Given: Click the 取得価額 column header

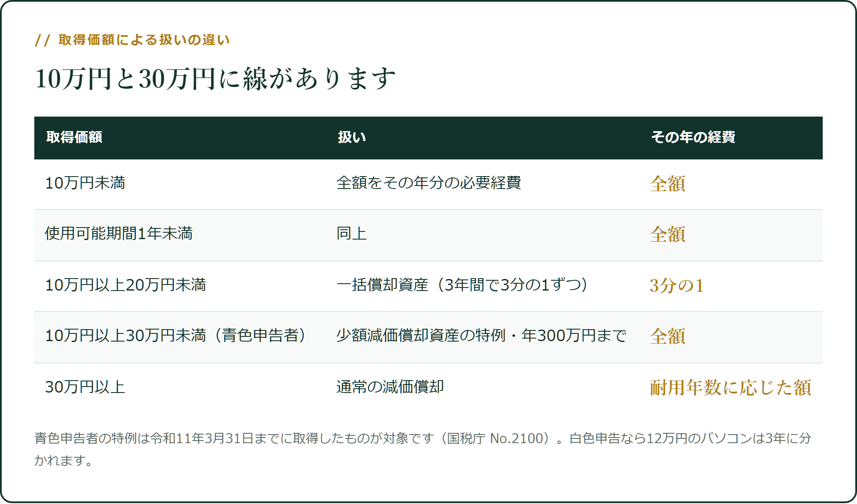Looking at the screenshot, I should coord(74,137).
